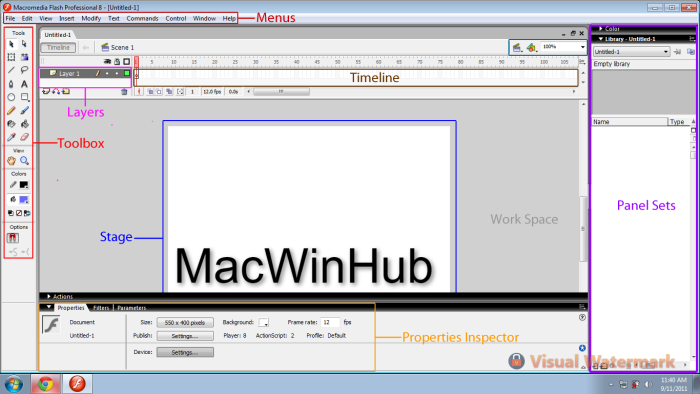The width and height of the screenshot is (700, 394).
Task: Click the No Color button
Action: 19,213
